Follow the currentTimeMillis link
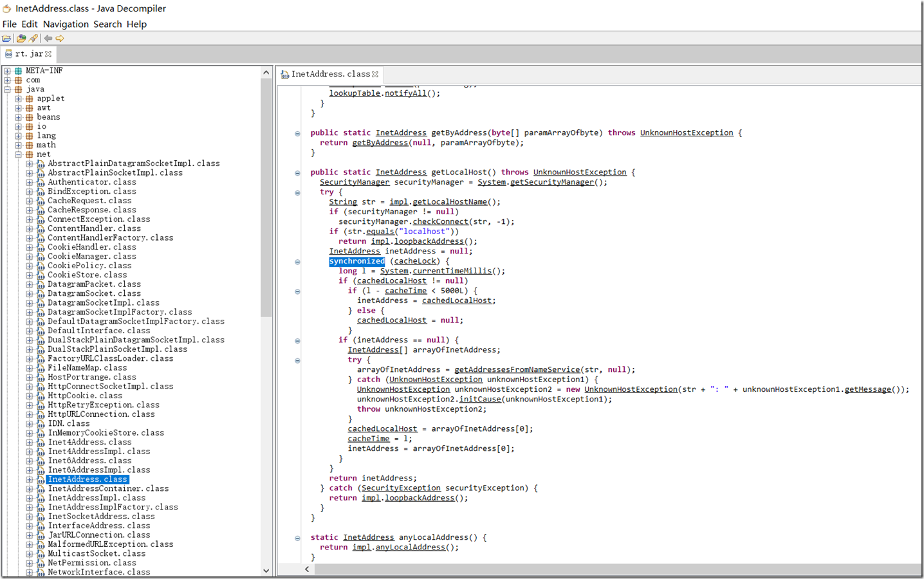The height and width of the screenshot is (579, 924). pyautogui.click(x=452, y=271)
